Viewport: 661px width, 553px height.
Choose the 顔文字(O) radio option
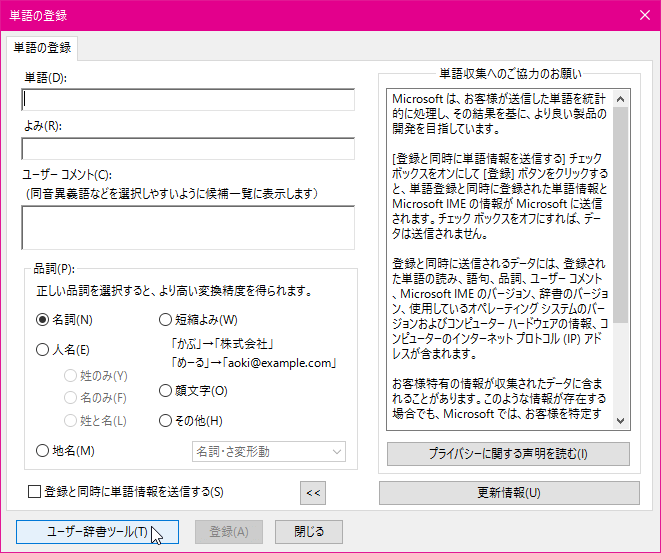click(165, 391)
